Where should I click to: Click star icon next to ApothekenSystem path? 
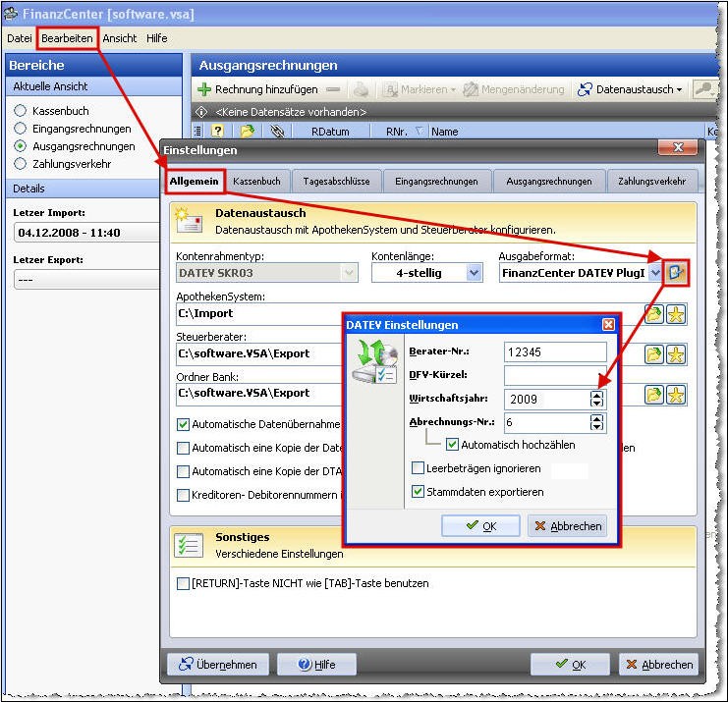point(676,314)
